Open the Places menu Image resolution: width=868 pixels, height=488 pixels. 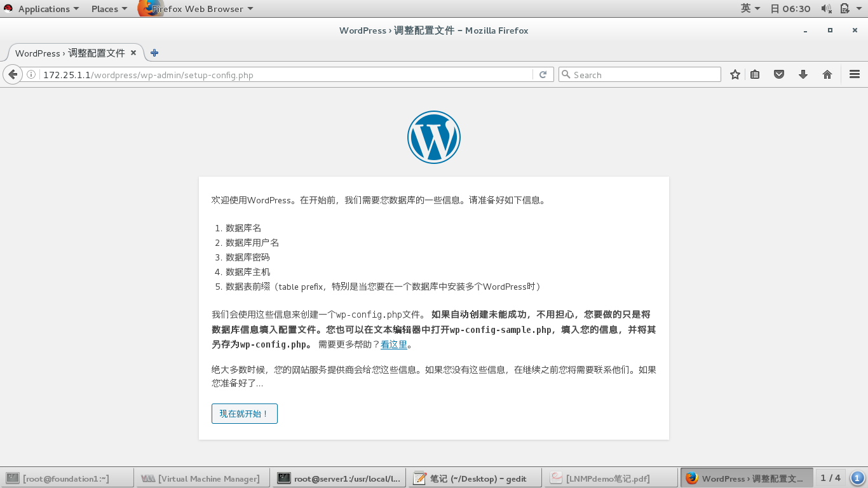(x=109, y=9)
